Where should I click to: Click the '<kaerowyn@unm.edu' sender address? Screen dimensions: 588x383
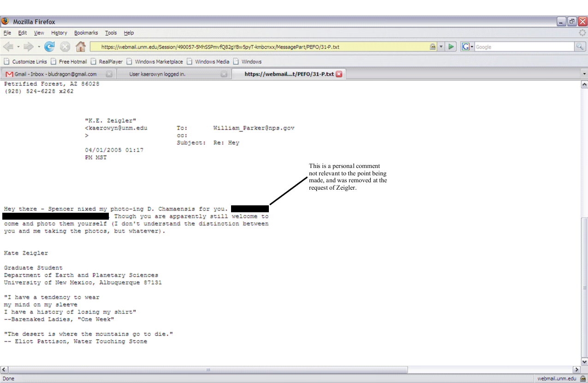(116, 128)
